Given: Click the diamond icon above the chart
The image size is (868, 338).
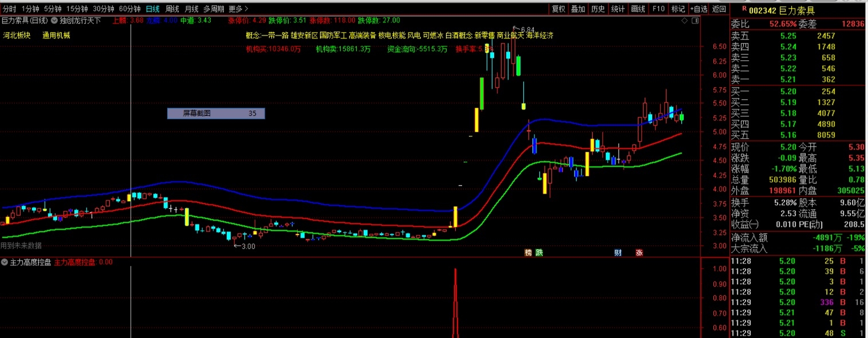Looking at the screenshot, I should 685,20.
